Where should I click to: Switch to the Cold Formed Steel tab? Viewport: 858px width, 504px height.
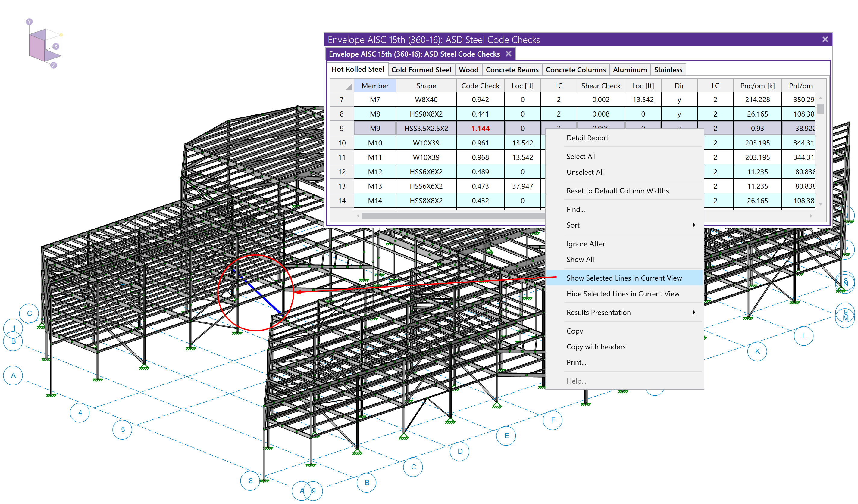tap(421, 70)
